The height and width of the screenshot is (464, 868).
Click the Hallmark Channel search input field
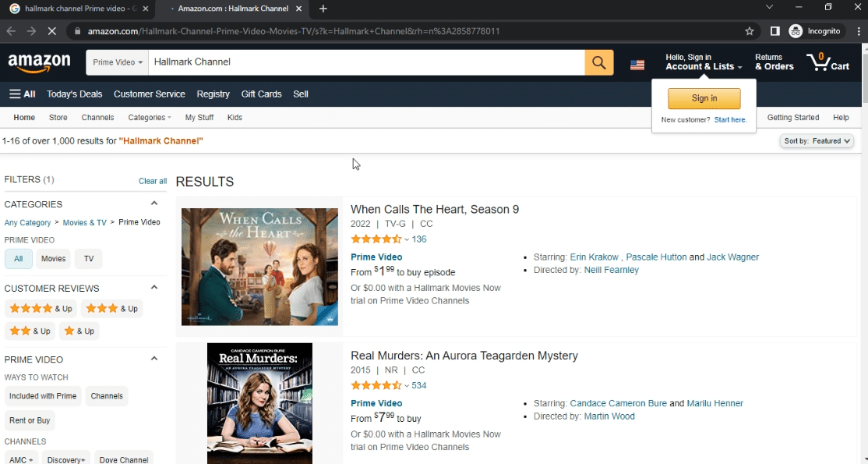pos(366,62)
